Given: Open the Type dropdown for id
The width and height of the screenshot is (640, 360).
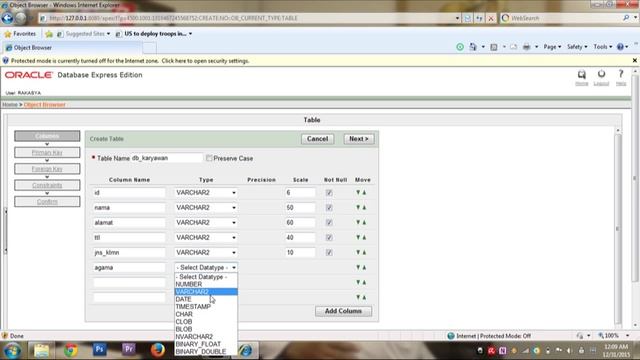Looking at the screenshot, I should coord(206,192).
